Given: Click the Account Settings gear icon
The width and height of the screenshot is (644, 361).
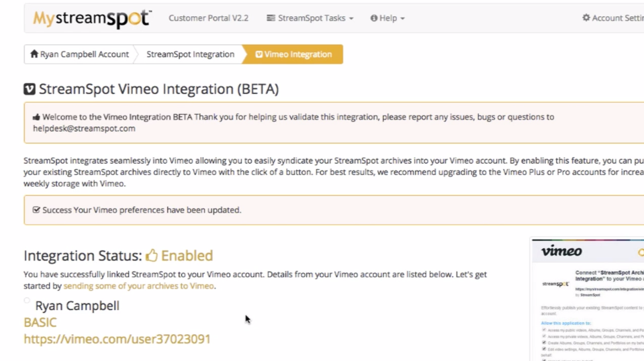Looking at the screenshot, I should point(586,17).
